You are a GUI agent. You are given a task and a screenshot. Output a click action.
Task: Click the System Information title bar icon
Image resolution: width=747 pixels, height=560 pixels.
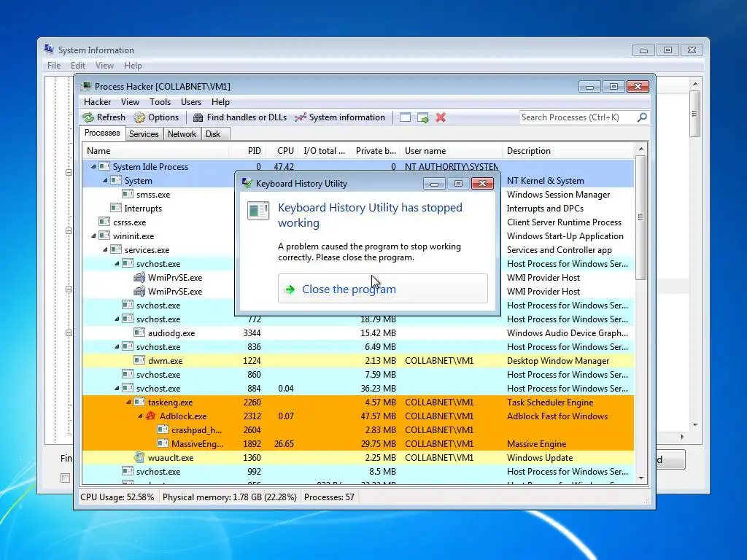tap(49, 49)
